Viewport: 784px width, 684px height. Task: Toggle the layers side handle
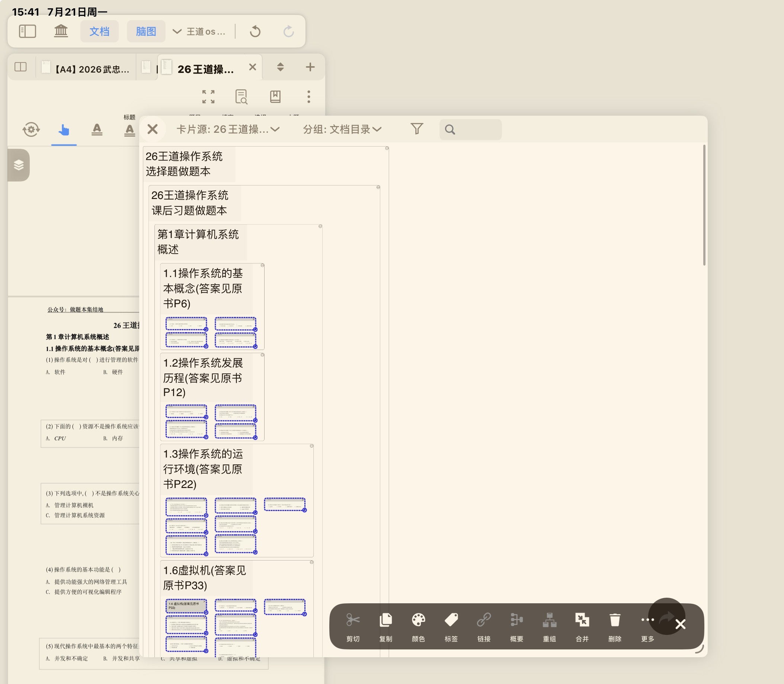pos(19,165)
